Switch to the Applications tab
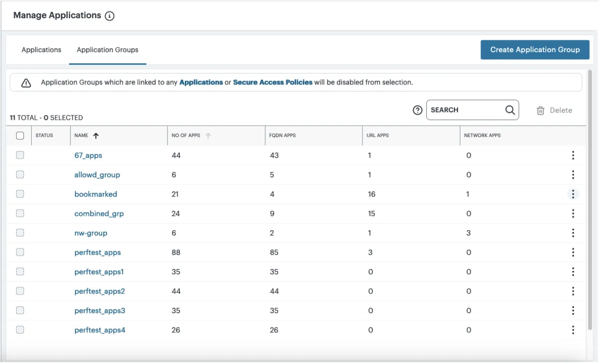Image resolution: width=599 pixels, height=364 pixels. 41,50
